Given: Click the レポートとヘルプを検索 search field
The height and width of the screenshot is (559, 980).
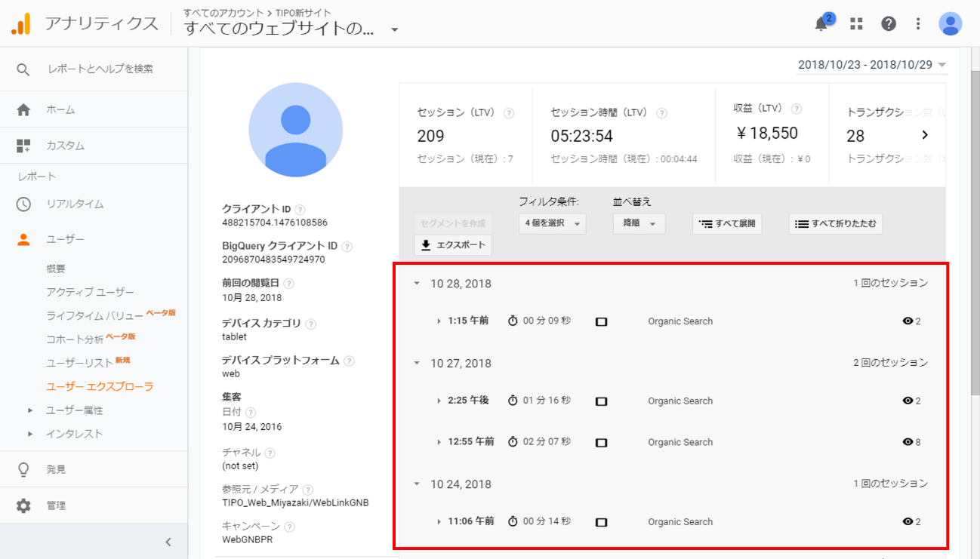Looking at the screenshot, I should pos(100,69).
